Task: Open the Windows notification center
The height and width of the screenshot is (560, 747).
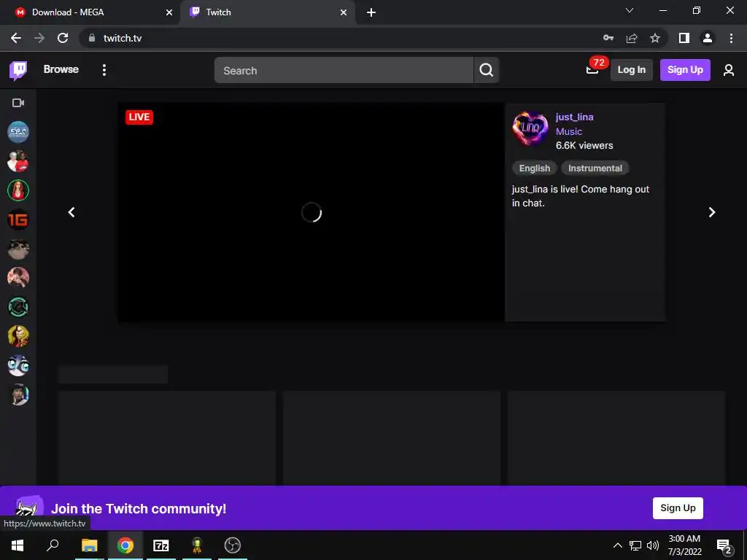Action: click(724, 546)
